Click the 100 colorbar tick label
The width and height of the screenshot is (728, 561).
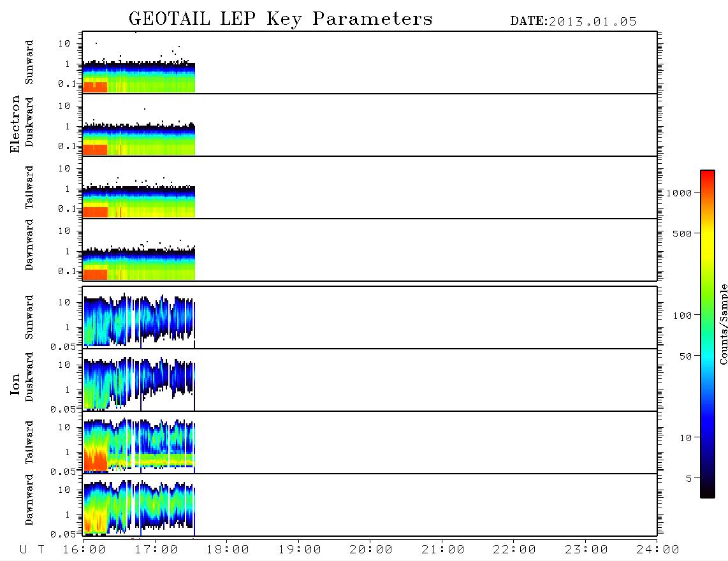tap(682, 316)
